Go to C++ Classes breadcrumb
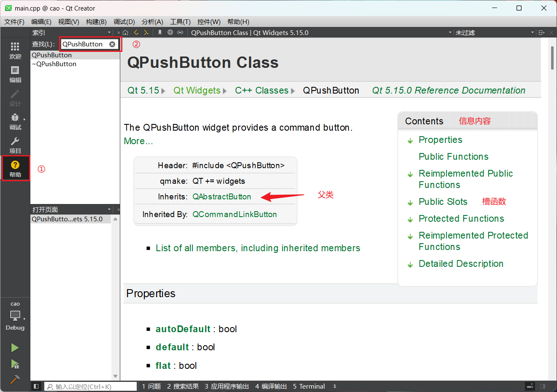Image resolution: width=557 pixels, height=392 pixels. point(262,90)
